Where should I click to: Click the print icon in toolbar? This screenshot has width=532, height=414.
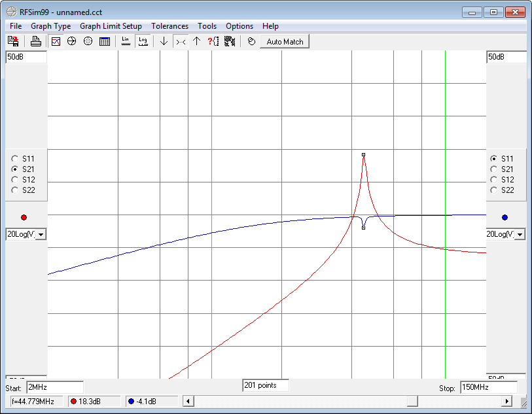(36, 41)
